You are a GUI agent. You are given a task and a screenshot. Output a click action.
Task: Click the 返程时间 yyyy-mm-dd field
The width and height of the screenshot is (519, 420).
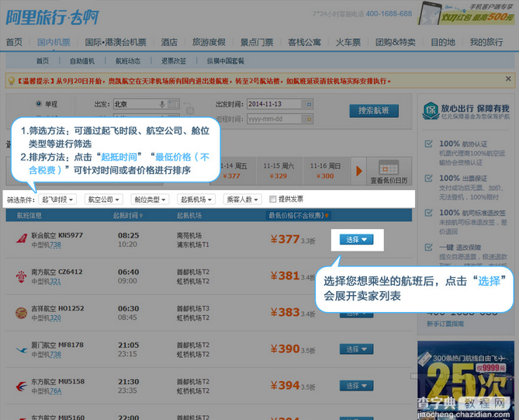click(280, 119)
